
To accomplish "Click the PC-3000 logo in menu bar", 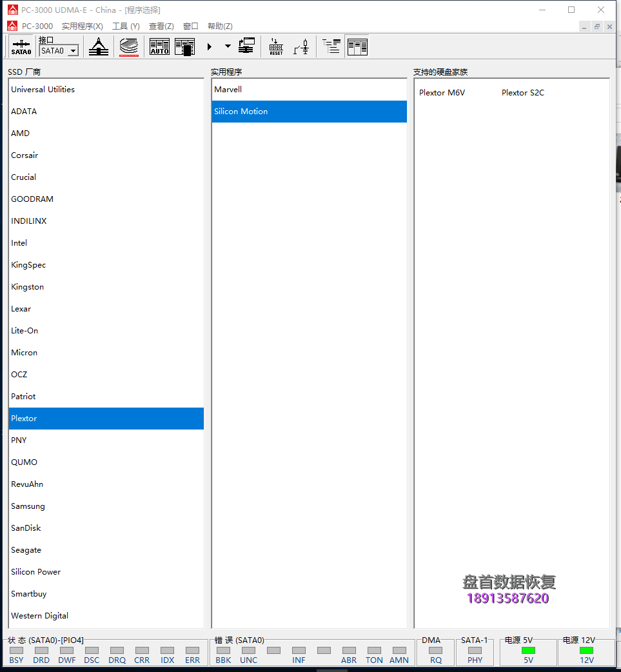I will pyautogui.click(x=12, y=26).
